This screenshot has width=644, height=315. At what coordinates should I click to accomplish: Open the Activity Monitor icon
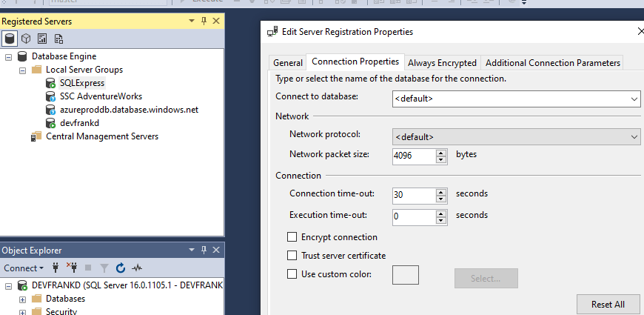pos(137,268)
